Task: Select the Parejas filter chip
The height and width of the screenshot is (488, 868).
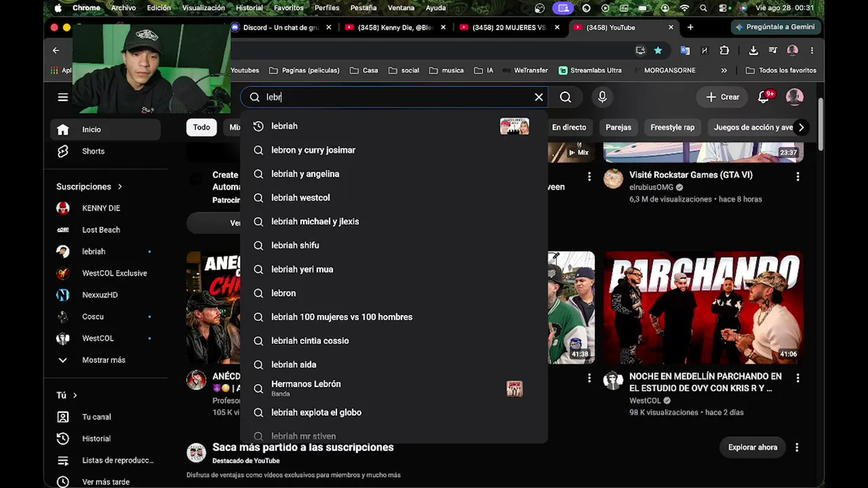Action: [618, 127]
